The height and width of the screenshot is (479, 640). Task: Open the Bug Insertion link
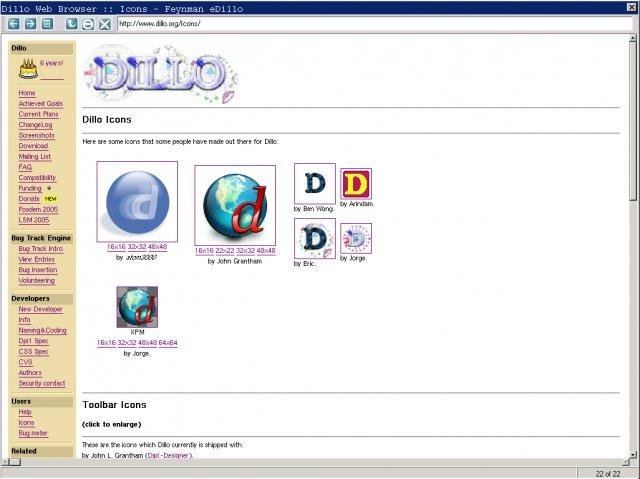click(x=38, y=270)
